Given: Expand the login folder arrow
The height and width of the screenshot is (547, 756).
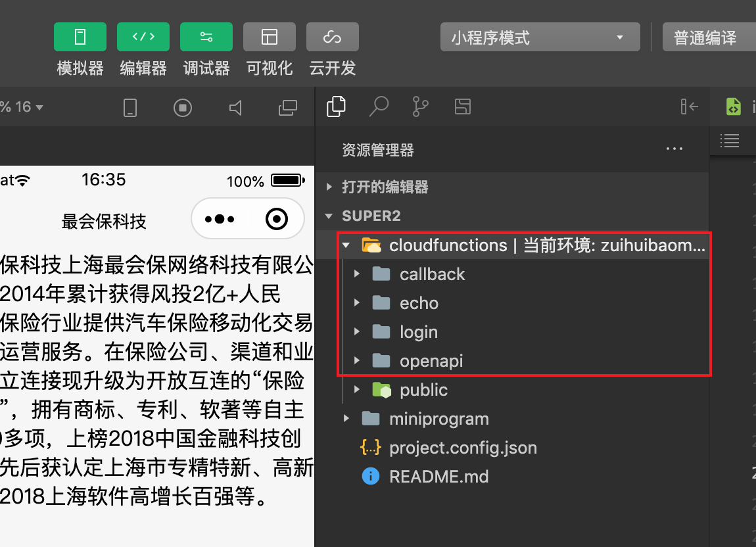Looking at the screenshot, I should 357,332.
